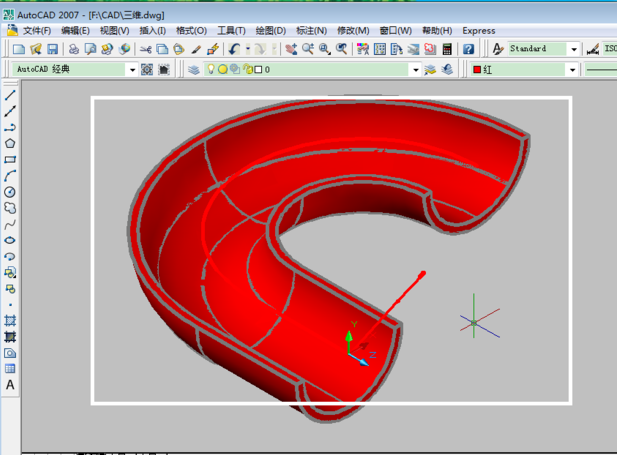617x455 pixels.
Task: Select the Line draw tool
Action: point(10,95)
